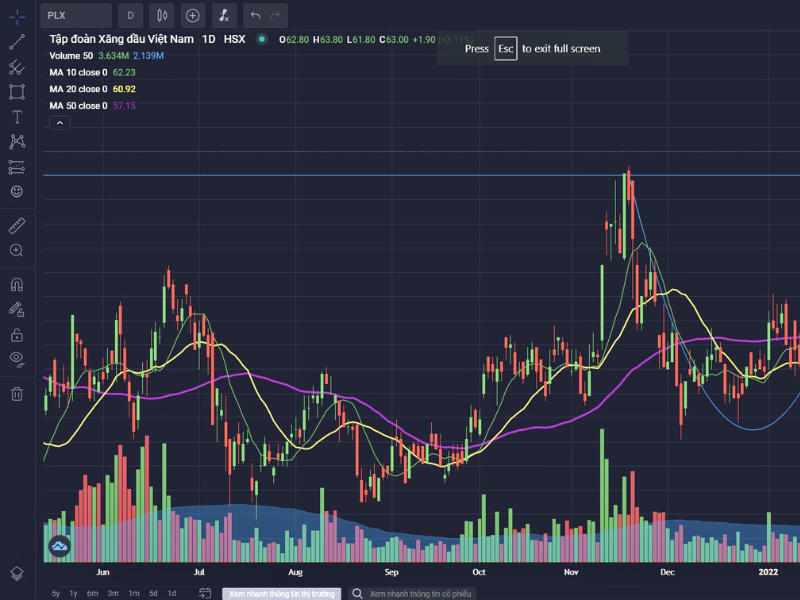
Task: Toggle magnet mode for drawings
Action: (x=17, y=284)
